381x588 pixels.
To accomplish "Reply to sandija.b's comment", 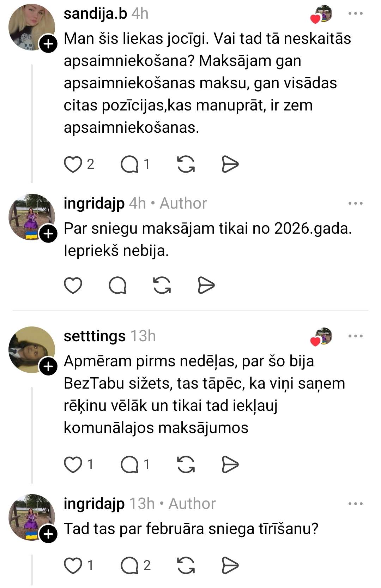I will [x=129, y=164].
